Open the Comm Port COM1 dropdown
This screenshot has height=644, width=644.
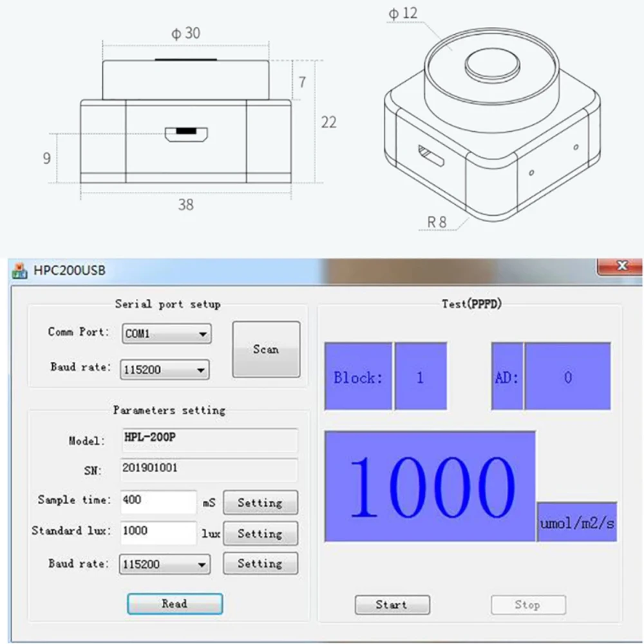[166, 334]
